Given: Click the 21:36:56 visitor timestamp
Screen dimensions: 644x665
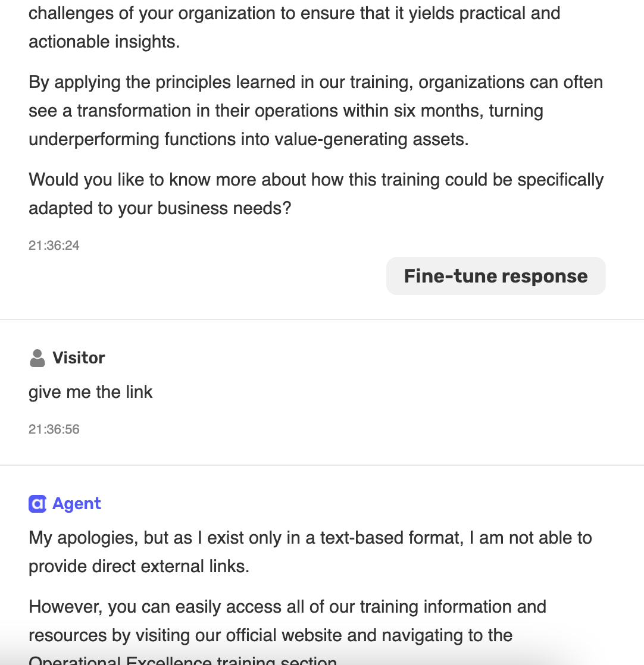Looking at the screenshot, I should [x=54, y=429].
